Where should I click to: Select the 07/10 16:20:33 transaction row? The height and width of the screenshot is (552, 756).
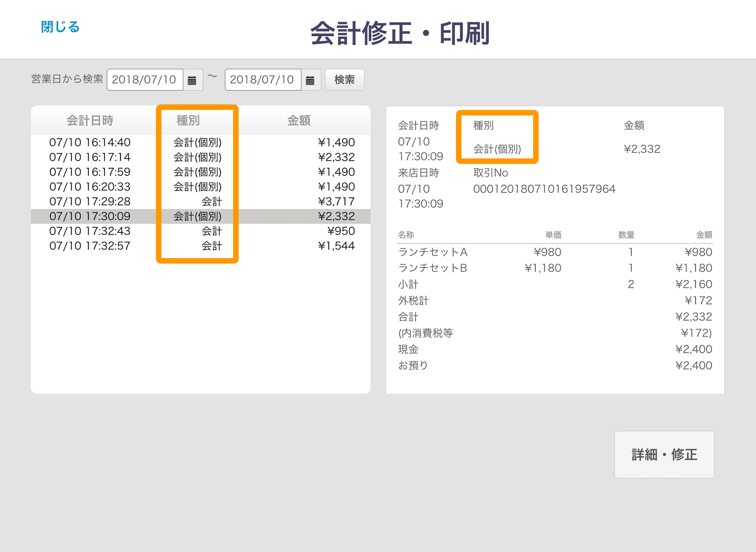[x=201, y=187]
